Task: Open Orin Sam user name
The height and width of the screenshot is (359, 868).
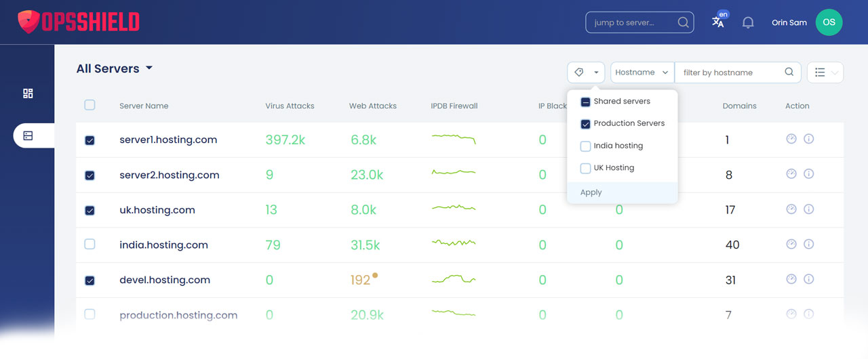Action: point(789,22)
